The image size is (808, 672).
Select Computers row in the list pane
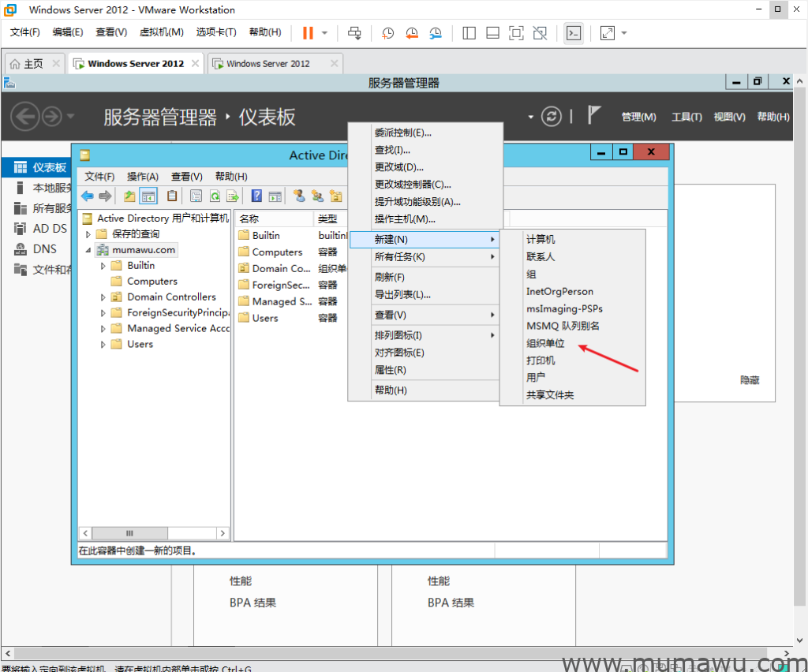pos(289,252)
